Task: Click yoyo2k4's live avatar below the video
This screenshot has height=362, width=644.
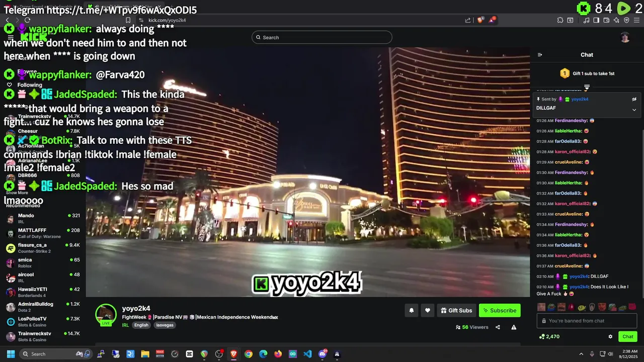Action: [x=106, y=315]
